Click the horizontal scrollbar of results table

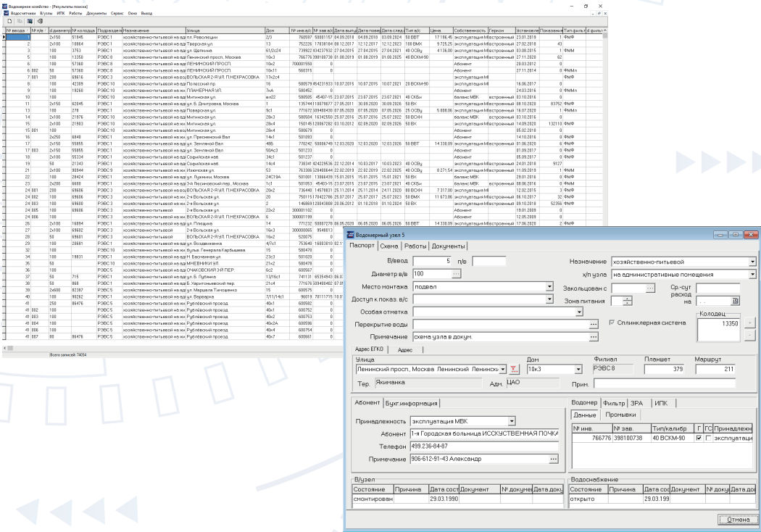pos(172,348)
